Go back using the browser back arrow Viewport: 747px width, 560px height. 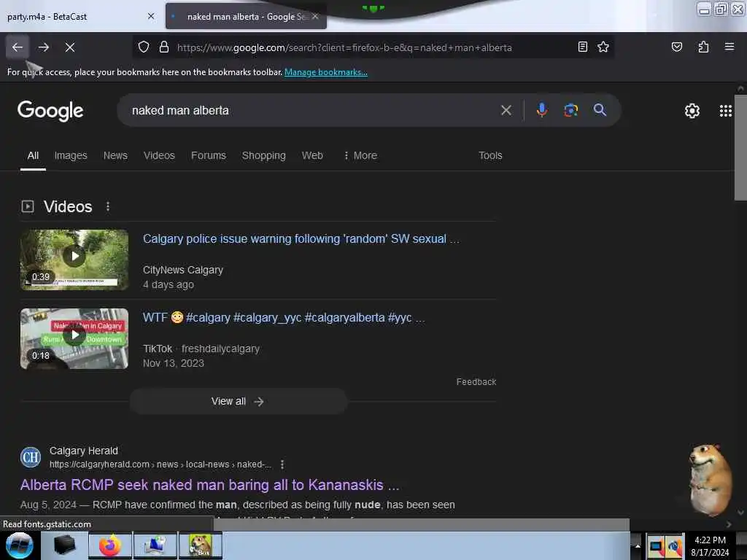tap(18, 47)
